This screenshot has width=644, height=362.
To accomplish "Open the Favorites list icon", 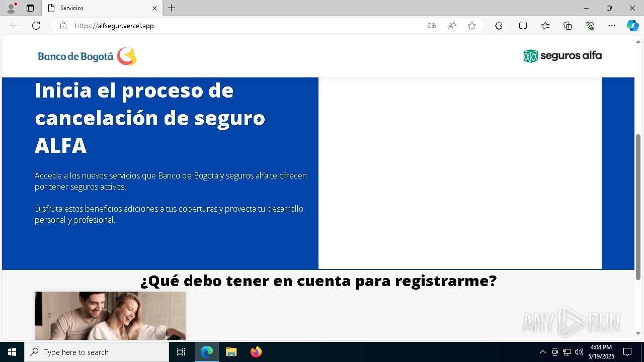I will pyautogui.click(x=545, y=26).
